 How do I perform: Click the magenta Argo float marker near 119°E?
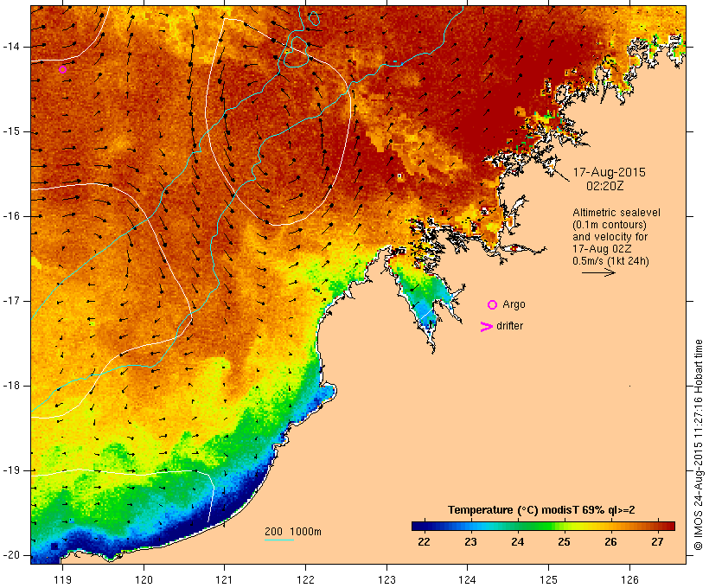coord(63,70)
